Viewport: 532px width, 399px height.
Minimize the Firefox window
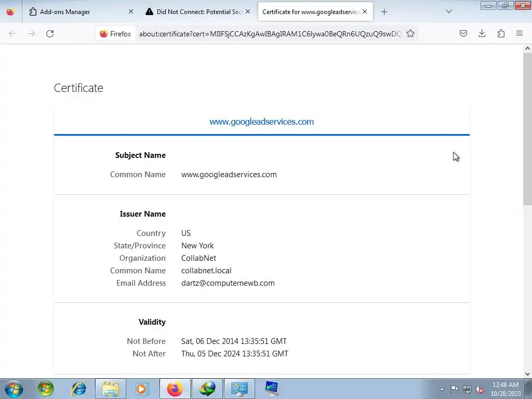[x=488, y=5]
